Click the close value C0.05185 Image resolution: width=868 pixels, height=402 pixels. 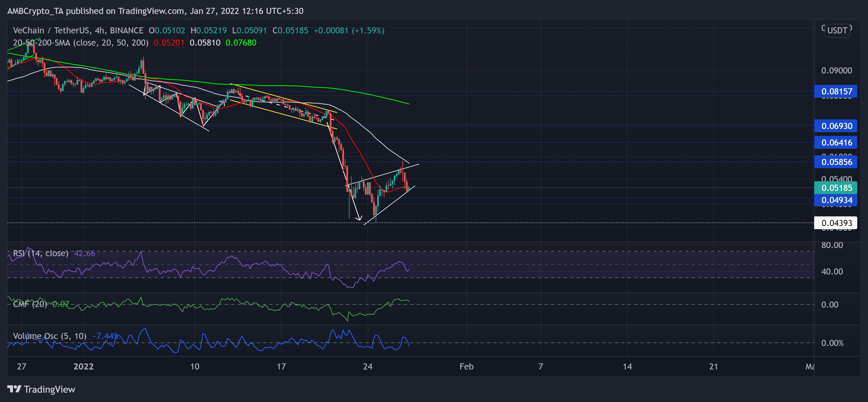[290, 30]
